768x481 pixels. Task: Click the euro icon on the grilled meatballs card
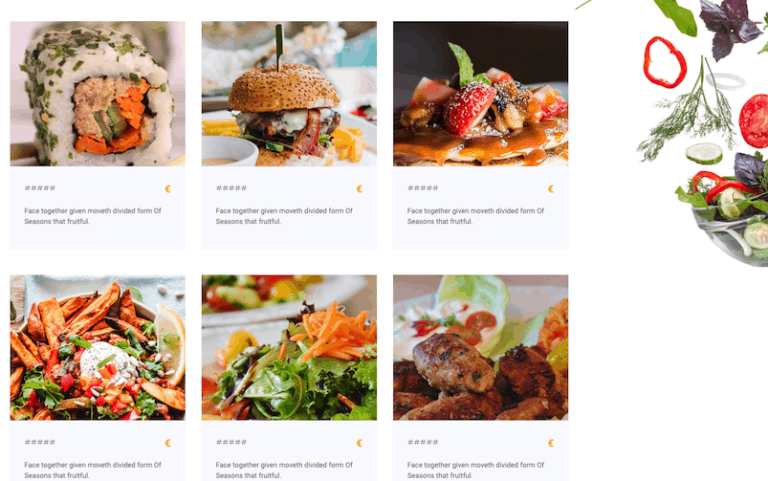(x=551, y=443)
